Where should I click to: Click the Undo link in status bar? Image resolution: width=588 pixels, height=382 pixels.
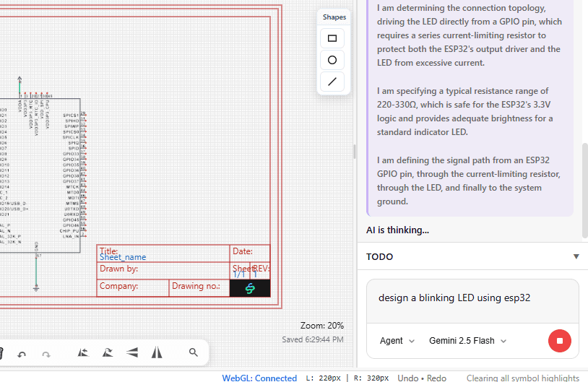click(409, 378)
